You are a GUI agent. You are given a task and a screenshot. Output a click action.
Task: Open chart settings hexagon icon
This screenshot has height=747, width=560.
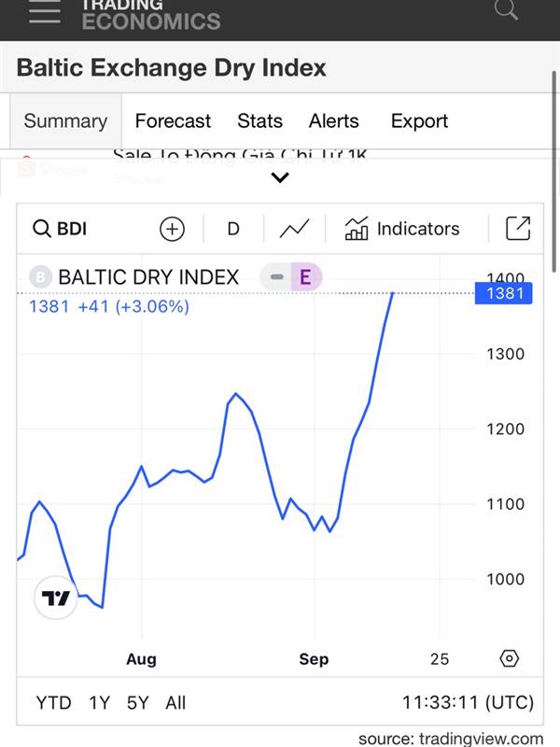pyautogui.click(x=509, y=658)
